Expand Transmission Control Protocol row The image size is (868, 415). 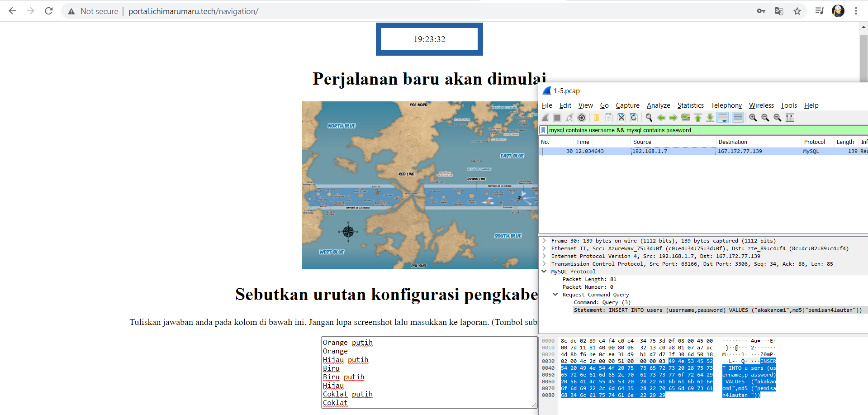coord(544,264)
